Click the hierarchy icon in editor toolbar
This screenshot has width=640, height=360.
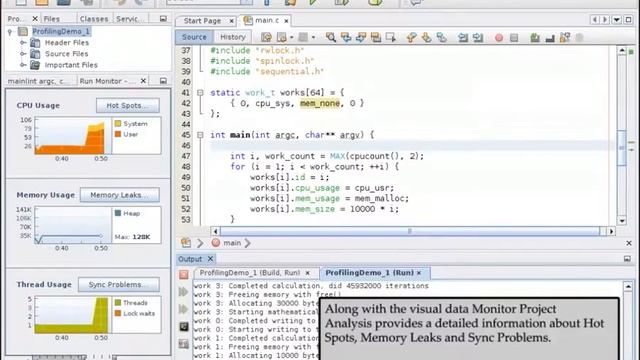[x=565, y=38]
